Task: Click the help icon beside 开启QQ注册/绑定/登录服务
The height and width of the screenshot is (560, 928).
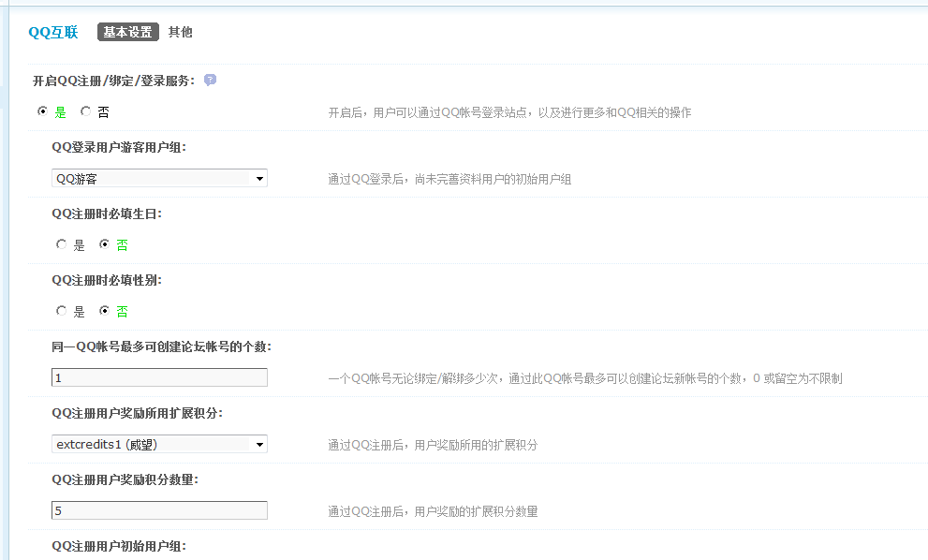Action: pyautogui.click(x=210, y=80)
